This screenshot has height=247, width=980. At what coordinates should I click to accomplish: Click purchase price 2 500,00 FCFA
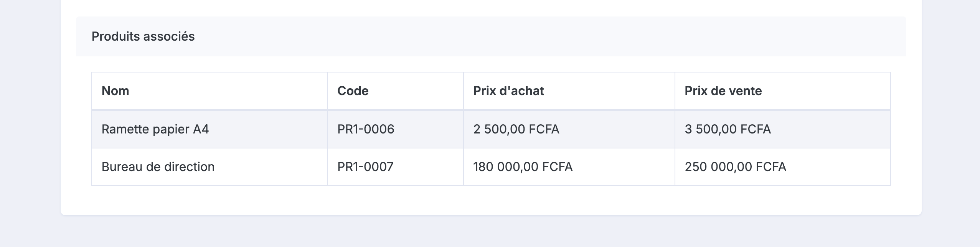(516, 129)
